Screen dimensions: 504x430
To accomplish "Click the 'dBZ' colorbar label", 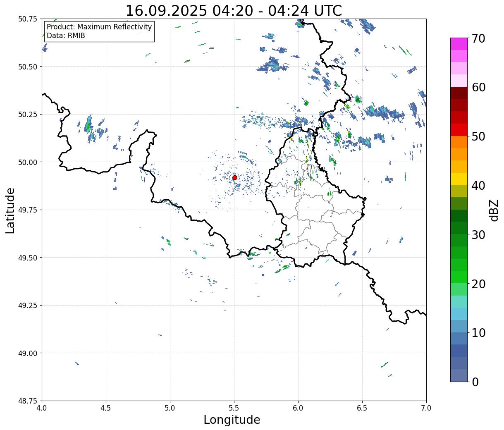I will (x=494, y=210).
